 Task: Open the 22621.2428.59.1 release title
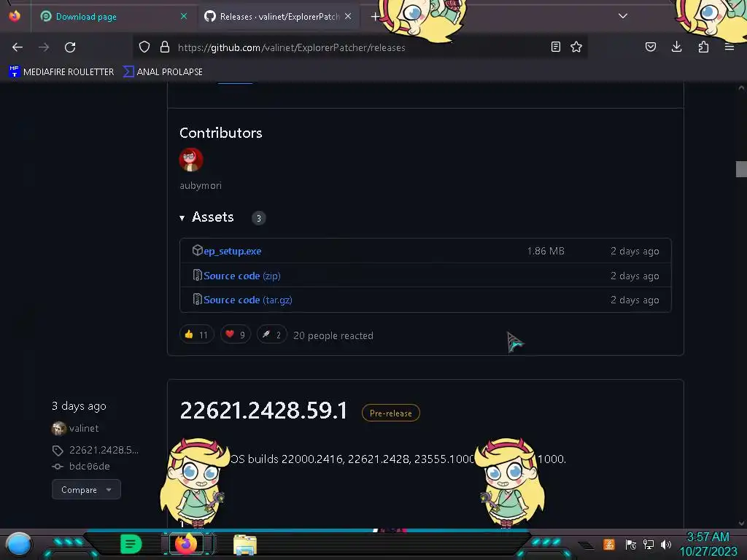click(264, 411)
